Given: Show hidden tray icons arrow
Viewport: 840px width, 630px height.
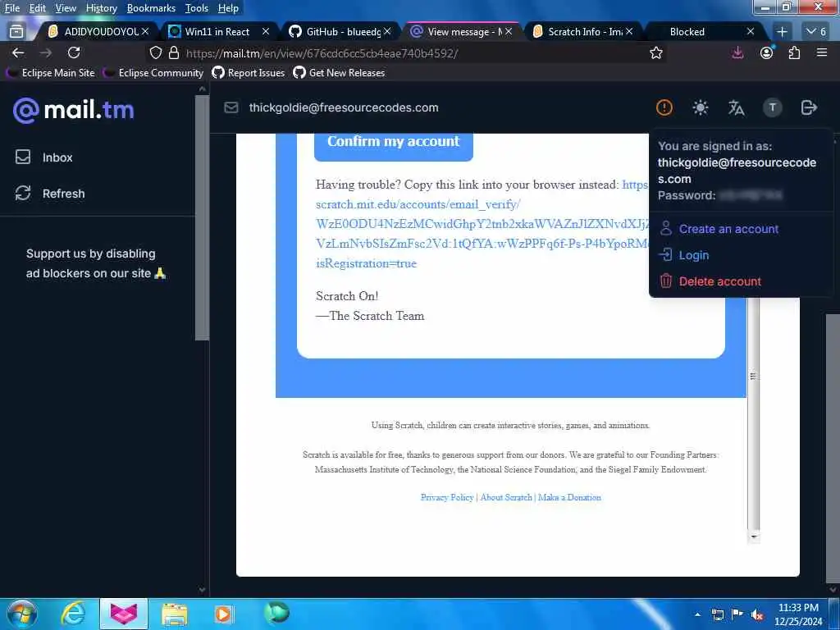Looking at the screenshot, I should (697, 614).
